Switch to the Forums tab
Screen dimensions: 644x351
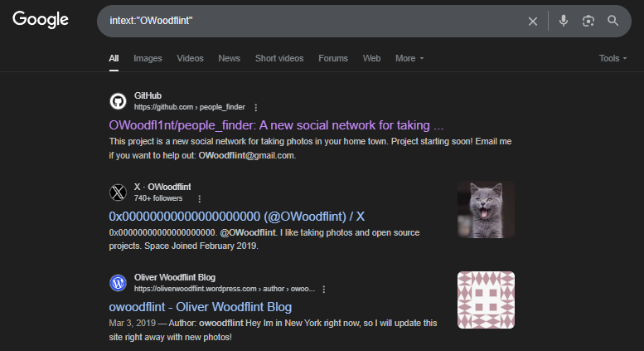coord(333,58)
